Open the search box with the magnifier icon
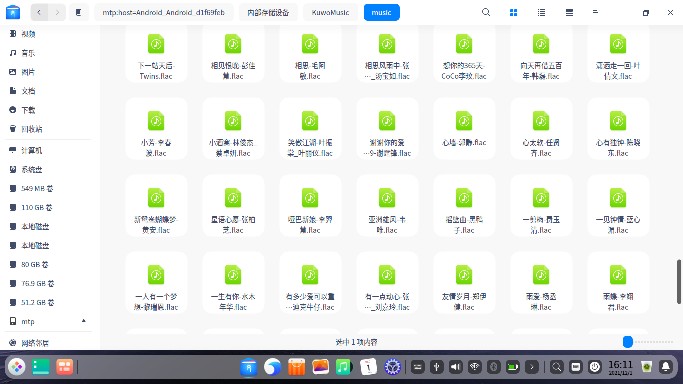683x384 pixels. click(x=486, y=12)
